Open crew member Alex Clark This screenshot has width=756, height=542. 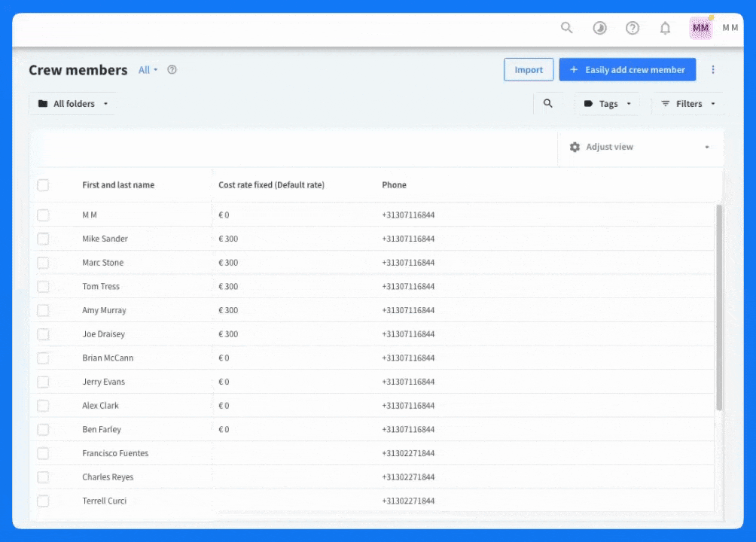pyautogui.click(x=100, y=406)
